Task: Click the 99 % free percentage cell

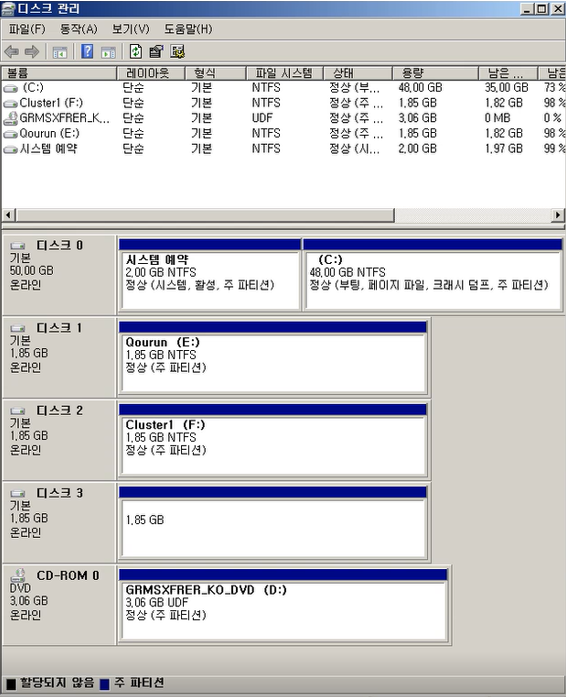Action: [x=554, y=149]
